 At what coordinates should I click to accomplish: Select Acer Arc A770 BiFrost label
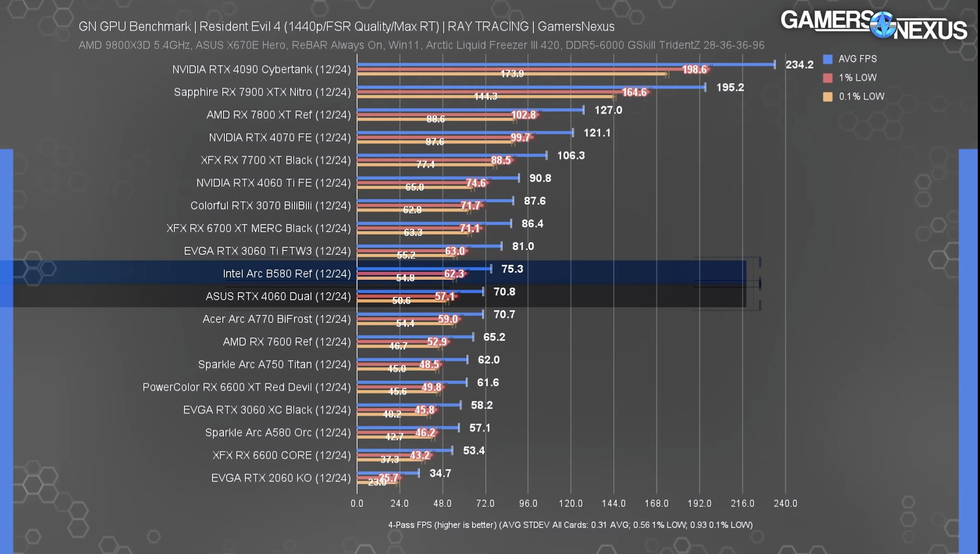277,319
